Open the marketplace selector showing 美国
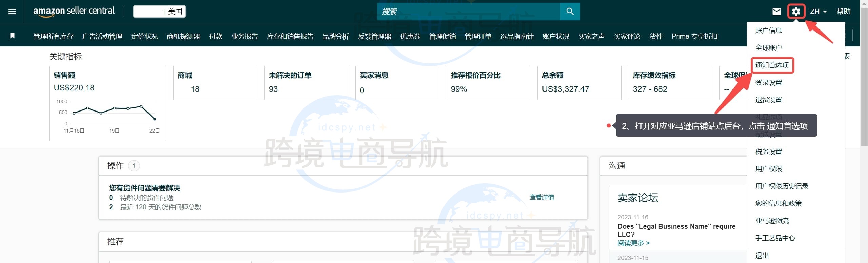 (159, 12)
